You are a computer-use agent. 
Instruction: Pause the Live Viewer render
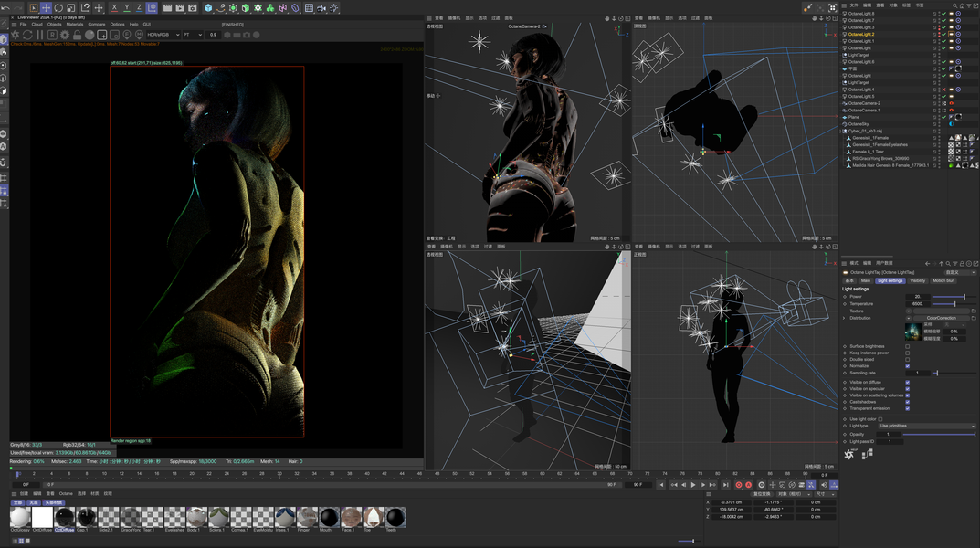point(38,35)
